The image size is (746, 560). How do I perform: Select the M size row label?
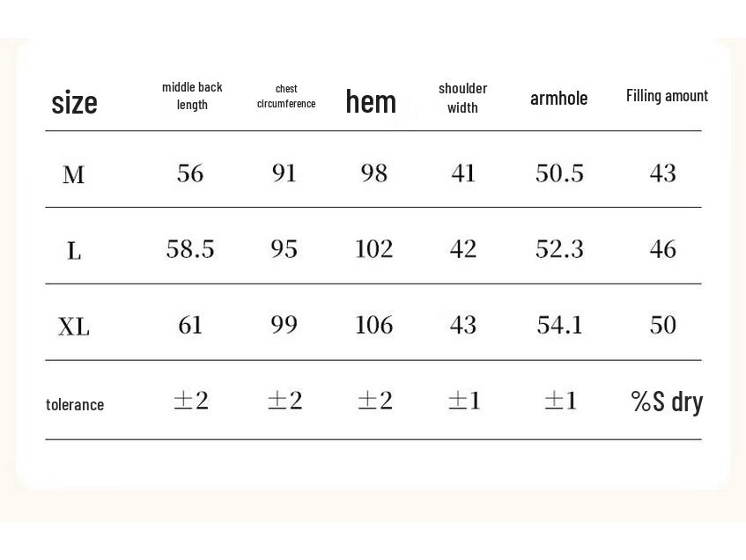pos(74,175)
